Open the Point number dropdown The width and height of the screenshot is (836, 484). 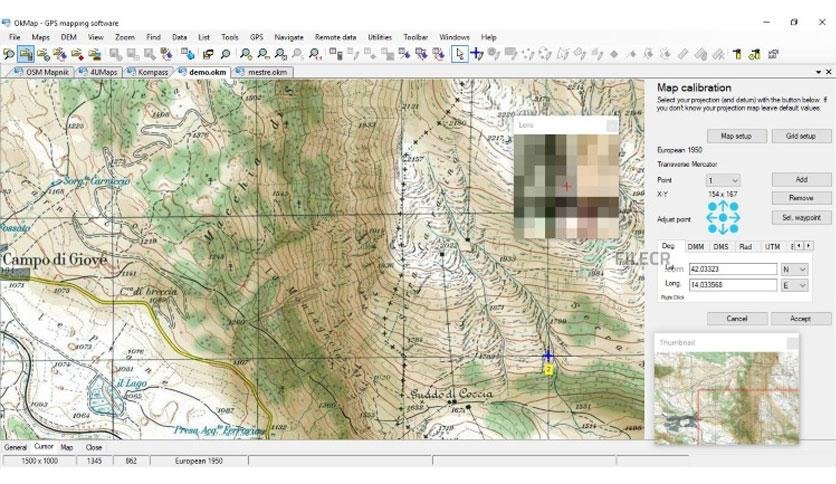pos(723,180)
